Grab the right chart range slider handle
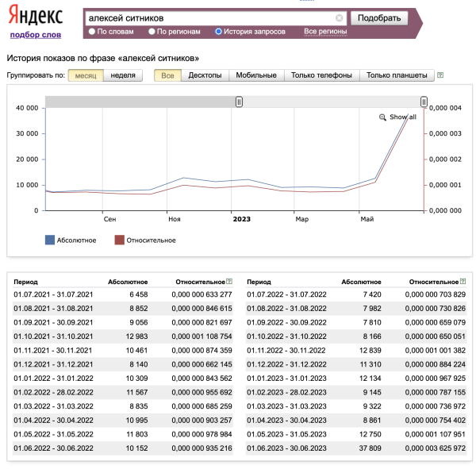 pyautogui.click(x=424, y=102)
